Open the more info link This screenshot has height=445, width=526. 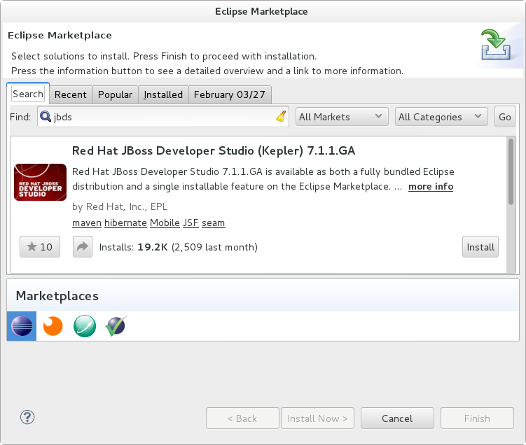pos(431,186)
